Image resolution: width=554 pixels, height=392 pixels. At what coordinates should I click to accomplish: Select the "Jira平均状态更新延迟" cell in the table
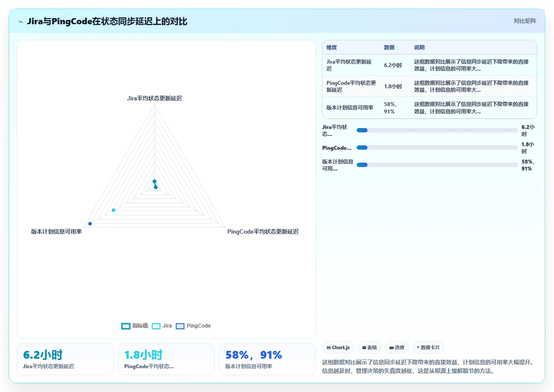(351, 65)
